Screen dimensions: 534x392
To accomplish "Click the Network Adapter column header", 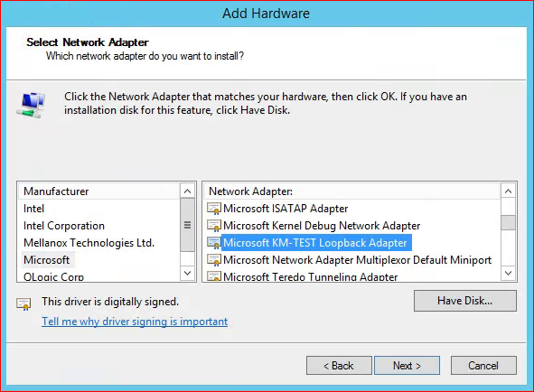I will 351,191.
